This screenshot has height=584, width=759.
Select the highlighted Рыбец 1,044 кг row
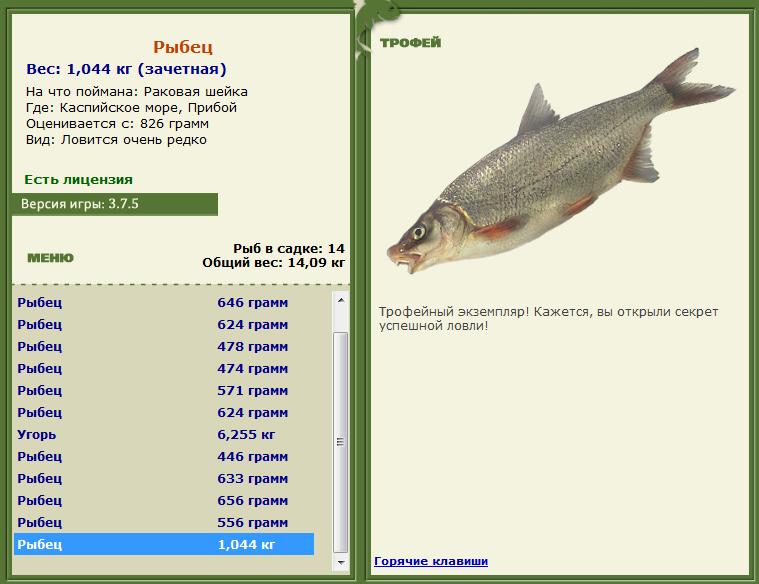pos(164,544)
